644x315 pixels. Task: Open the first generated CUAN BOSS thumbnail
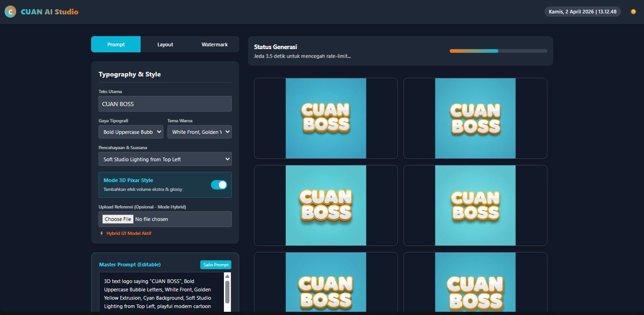326,118
